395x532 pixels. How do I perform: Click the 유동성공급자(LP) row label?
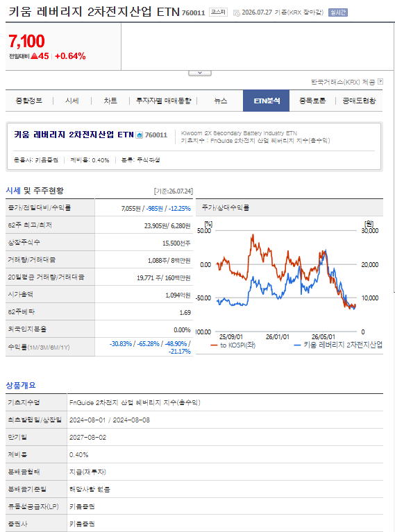[x=33, y=506]
